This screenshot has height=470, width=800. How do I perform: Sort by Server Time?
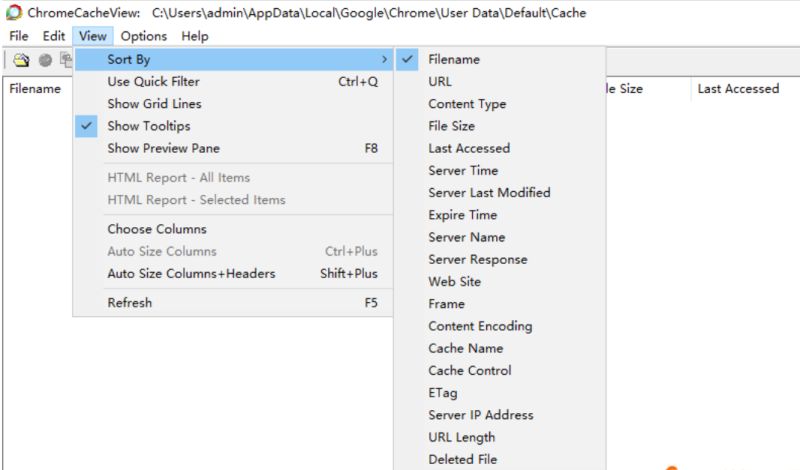click(x=500, y=170)
